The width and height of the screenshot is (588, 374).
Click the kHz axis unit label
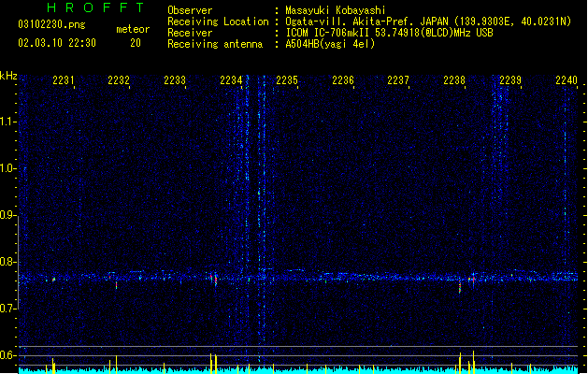click(8, 76)
